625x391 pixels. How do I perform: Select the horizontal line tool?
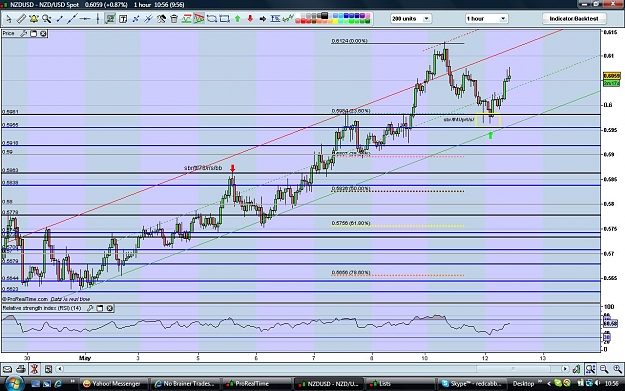[x=85, y=19]
